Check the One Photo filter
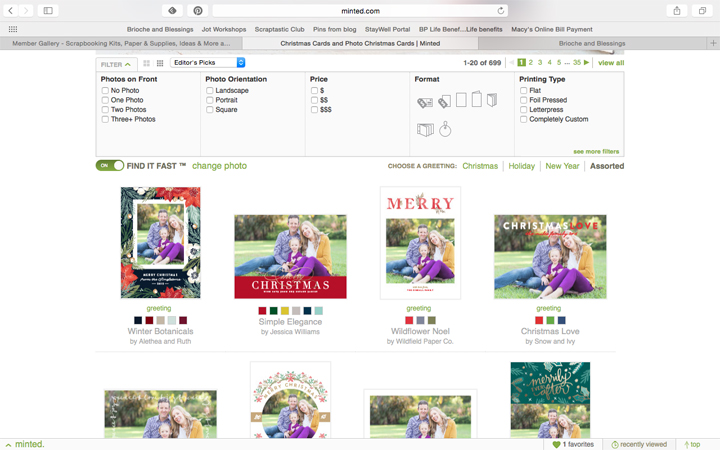This screenshot has height=450, width=720. pos(105,100)
